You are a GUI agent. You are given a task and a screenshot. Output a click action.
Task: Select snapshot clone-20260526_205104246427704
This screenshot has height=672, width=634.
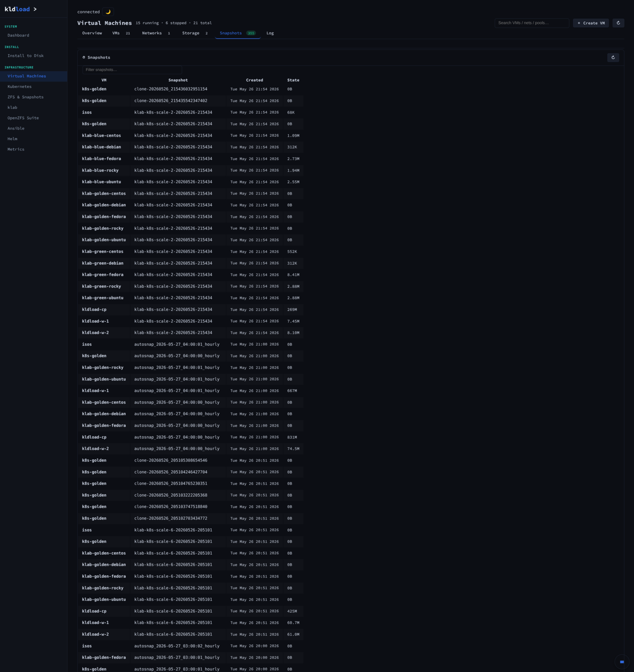tap(171, 472)
